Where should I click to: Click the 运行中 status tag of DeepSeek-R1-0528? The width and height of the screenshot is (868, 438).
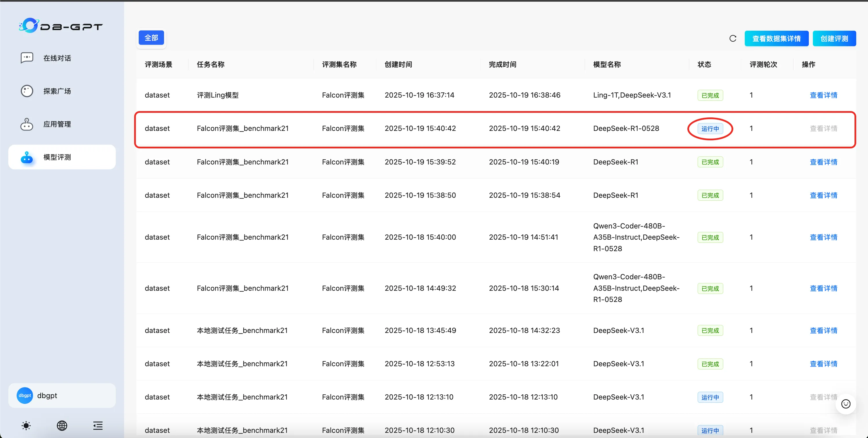[710, 129]
